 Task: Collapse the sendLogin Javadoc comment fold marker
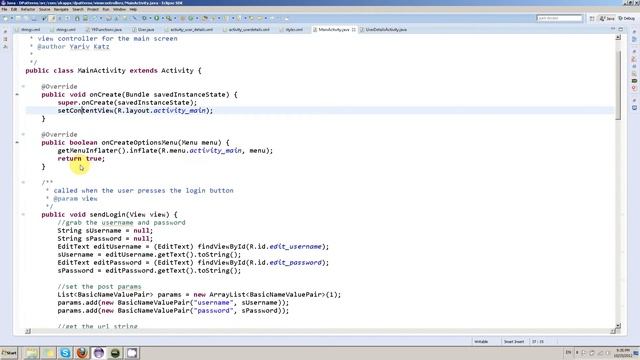(x=23, y=182)
